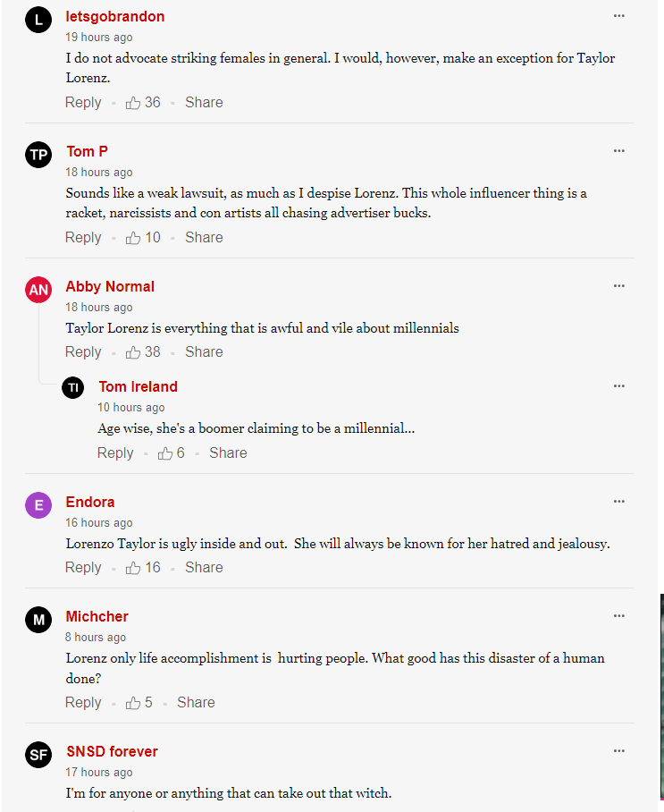This screenshot has height=812, width=664.
Task: Like the comment by letsgobrandon
Action: pyautogui.click(x=133, y=103)
